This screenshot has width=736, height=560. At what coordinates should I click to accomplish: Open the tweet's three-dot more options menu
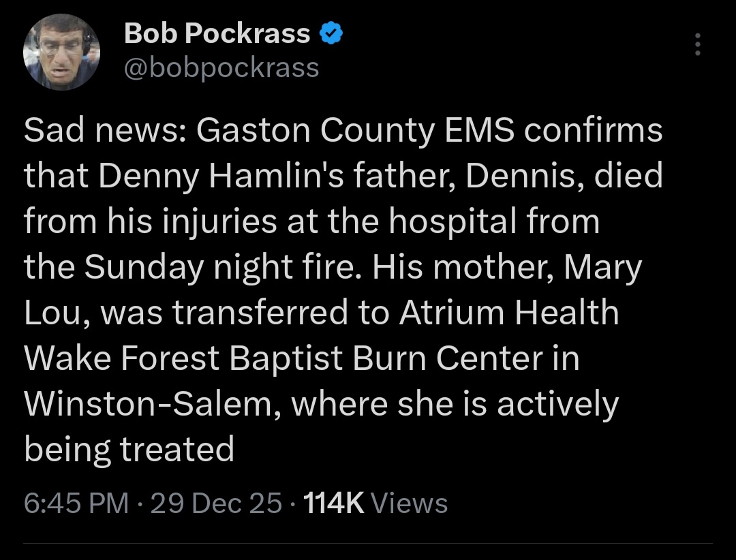(x=696, y=45)
